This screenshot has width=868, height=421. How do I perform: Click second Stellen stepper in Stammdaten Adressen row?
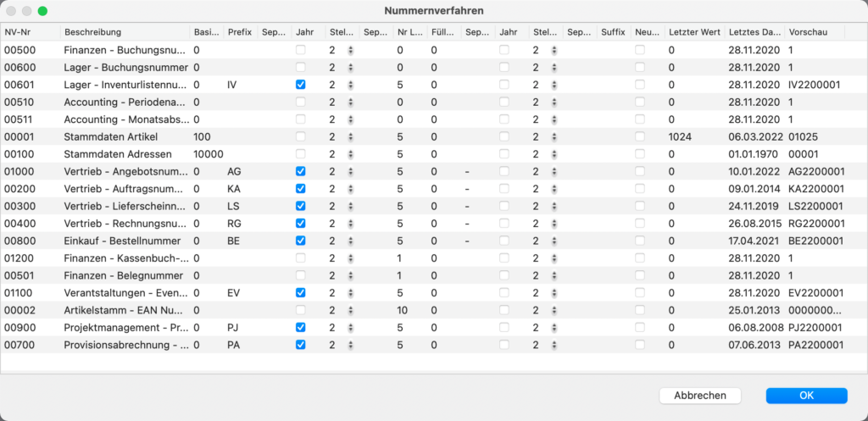tap(554, 154)
